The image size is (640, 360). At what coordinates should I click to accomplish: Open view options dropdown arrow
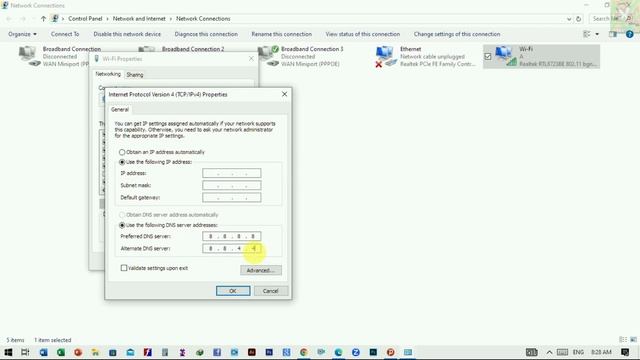coord(597,34)
